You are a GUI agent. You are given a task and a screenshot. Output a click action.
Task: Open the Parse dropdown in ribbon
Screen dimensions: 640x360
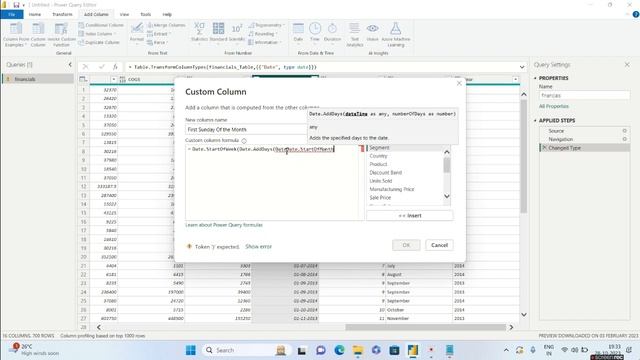[x=158, y=42]
